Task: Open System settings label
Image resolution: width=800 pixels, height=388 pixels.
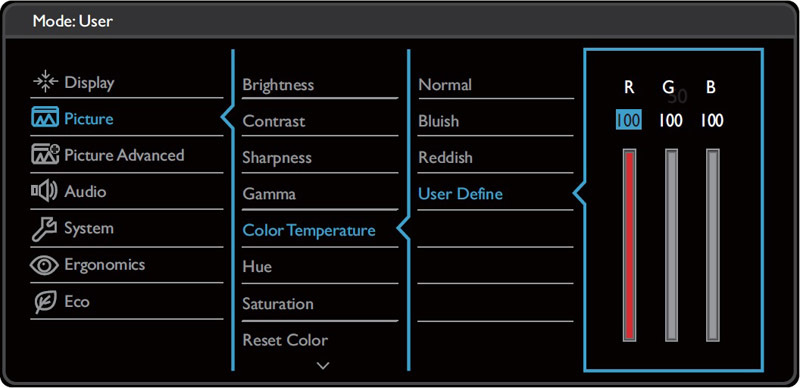Action: [89, 229]
